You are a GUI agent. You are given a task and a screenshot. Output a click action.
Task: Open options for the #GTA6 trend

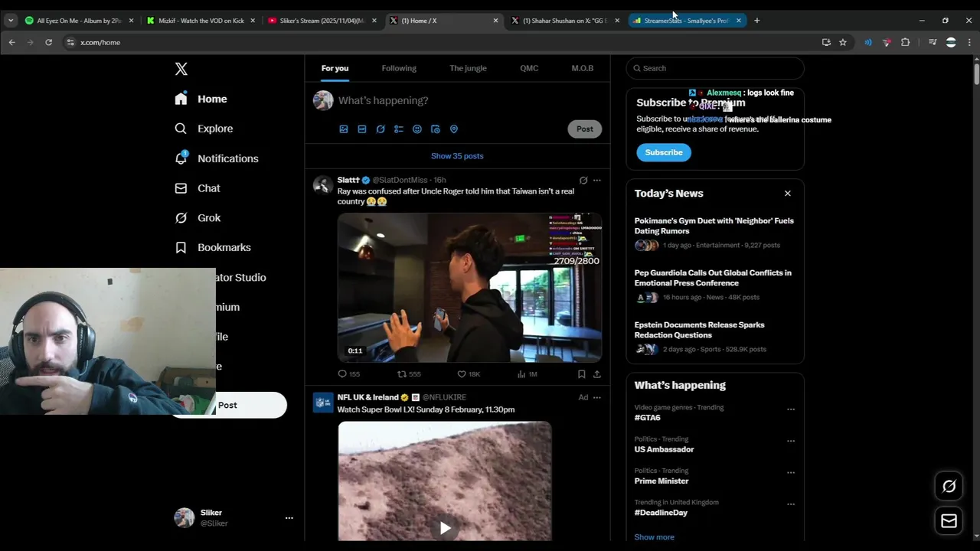tap(791, 409)
